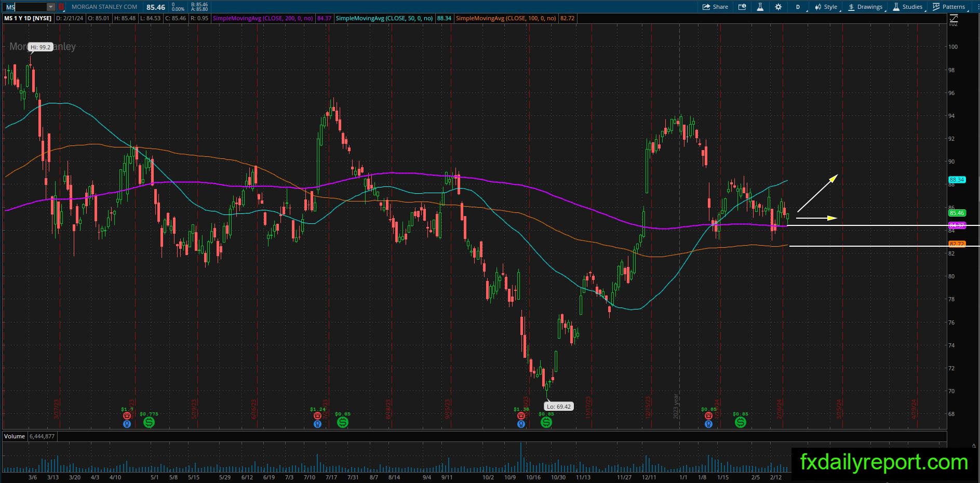Click the magenta 84.37 price axis bubble
Viewport: 980px width, 483px height.
(957, 225)
